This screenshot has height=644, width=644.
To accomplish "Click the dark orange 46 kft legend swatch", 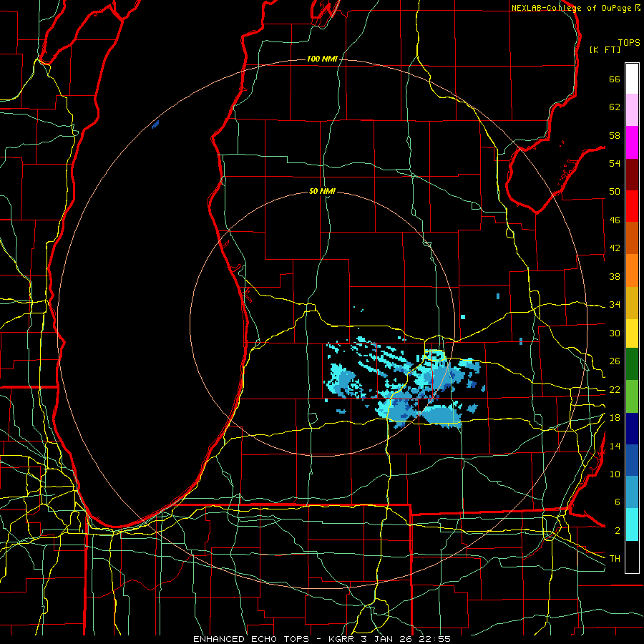I will coord(632,238).
